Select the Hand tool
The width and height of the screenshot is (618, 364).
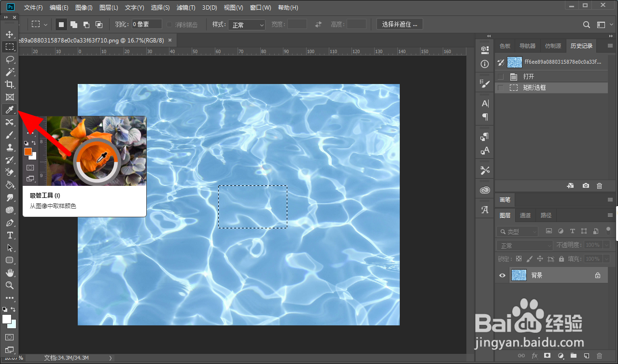pyautogui.click(x=9, y=273)
